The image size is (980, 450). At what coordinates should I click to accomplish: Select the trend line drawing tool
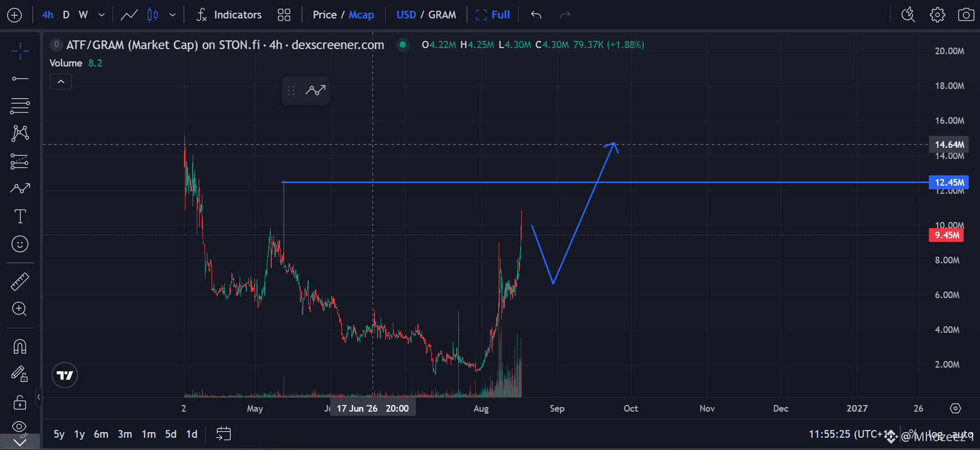(x=20, y=79)
